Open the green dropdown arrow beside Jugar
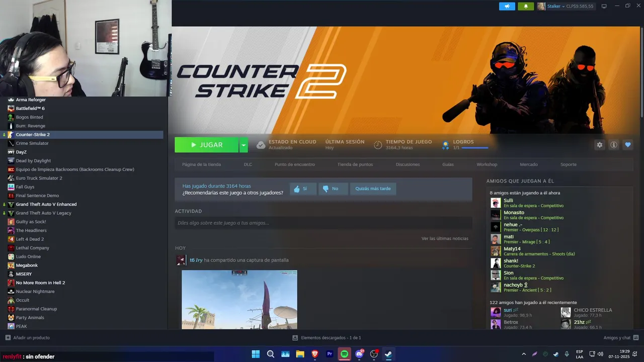 244,145
